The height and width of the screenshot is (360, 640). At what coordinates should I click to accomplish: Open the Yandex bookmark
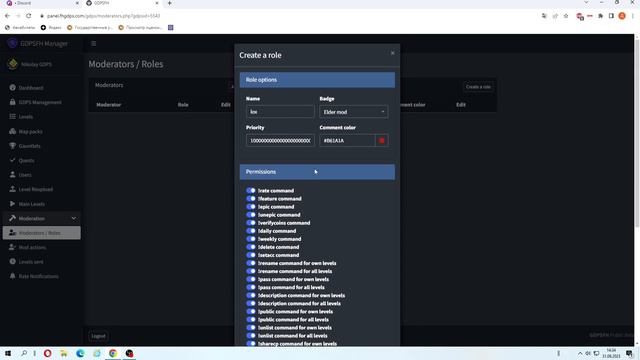[51, 28]
